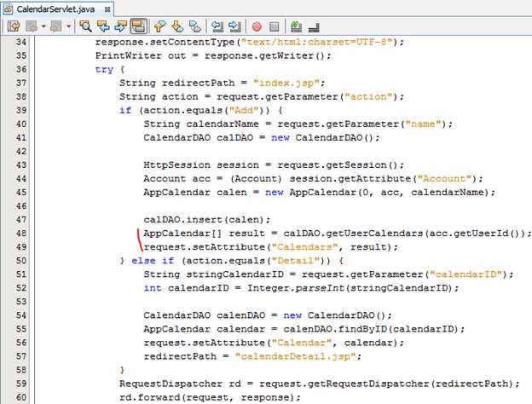
Task: Click the "text/html;charset=UTF-8" string
Action: point(316,42)
